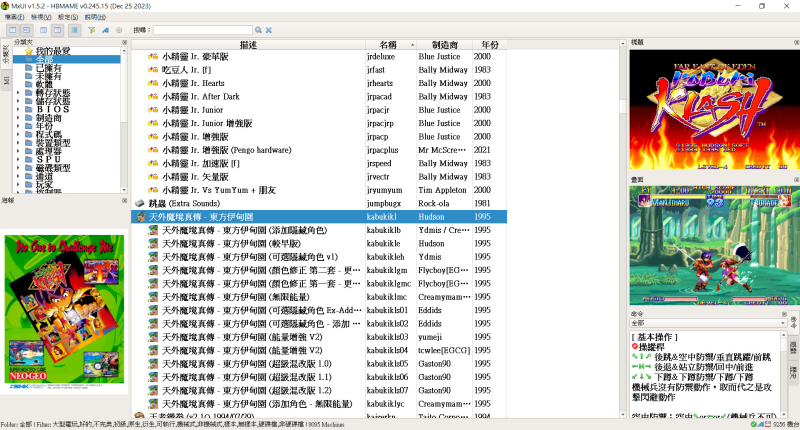
Task: Select the 未擁有 folder
Action: pyautogui.click(x=48, y=76)
